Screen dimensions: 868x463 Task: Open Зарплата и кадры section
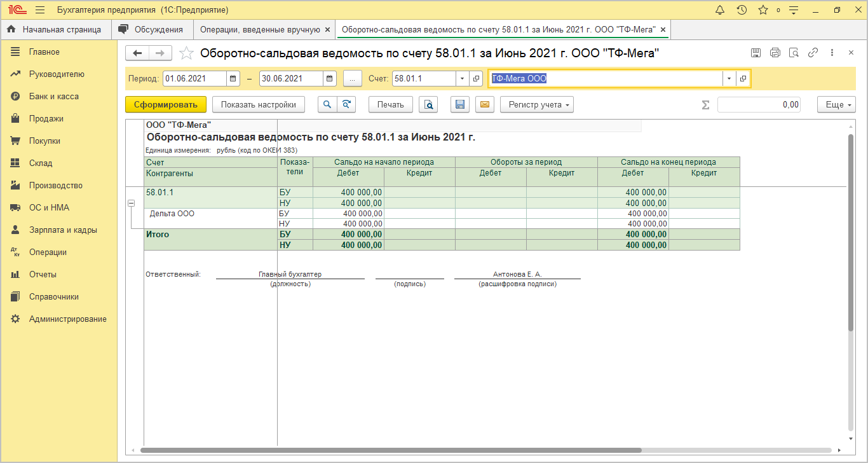tap(58, 230)
